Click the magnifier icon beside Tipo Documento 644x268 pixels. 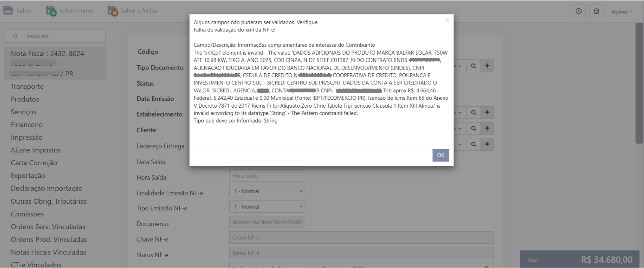click(x=473, y=66)
